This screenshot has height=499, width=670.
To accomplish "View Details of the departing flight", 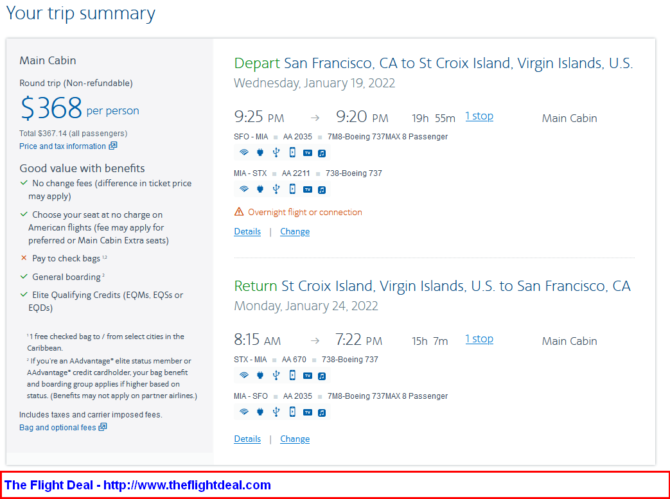I will click(x=247, y=232).
